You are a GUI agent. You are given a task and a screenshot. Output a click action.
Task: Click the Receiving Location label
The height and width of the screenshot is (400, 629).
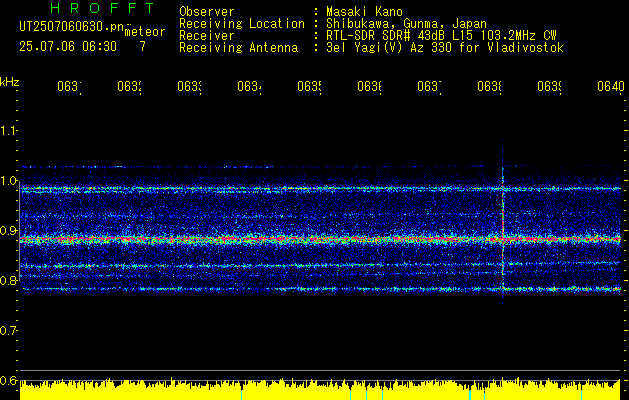point(242,24)
